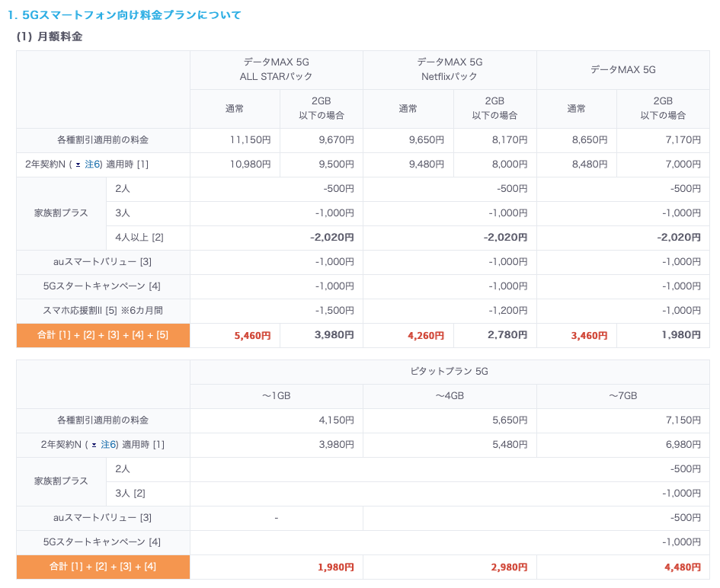
Task: Select the heading 5Gスマートフォン向け料金プランについて
Action: click(x=124, y=14)
